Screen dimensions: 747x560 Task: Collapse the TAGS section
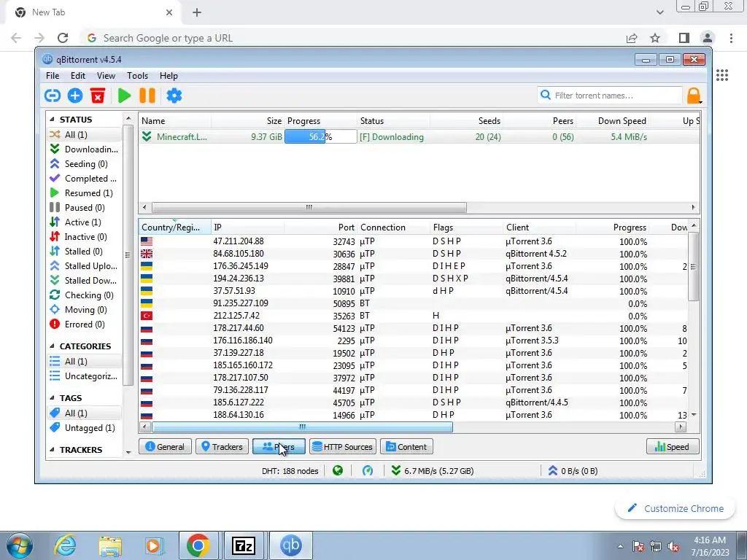point(52,398)
